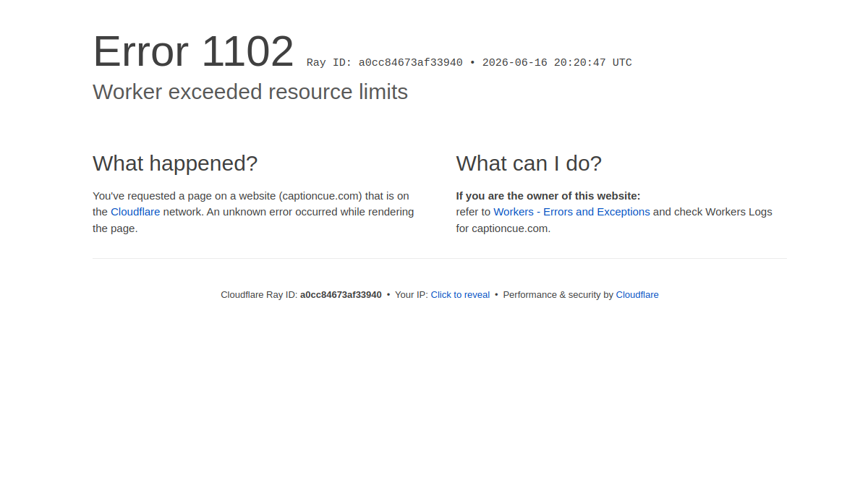Click the bold Ray ID in the footer
The width and height of the screenshot is (868, 488).
tap(341, 295)
